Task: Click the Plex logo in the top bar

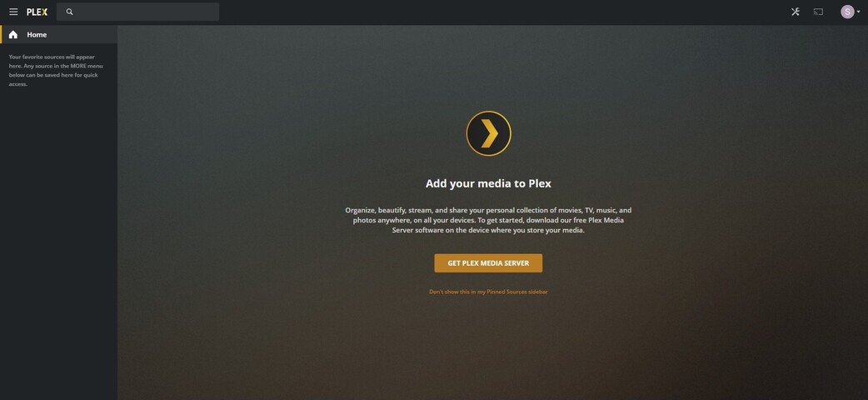Action: [37, 12]
